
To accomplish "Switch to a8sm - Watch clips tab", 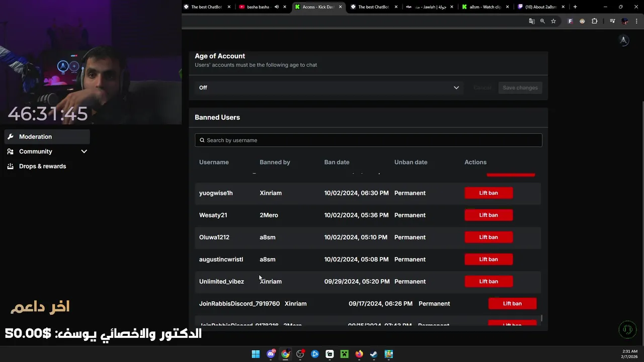I will click(485, 7).
